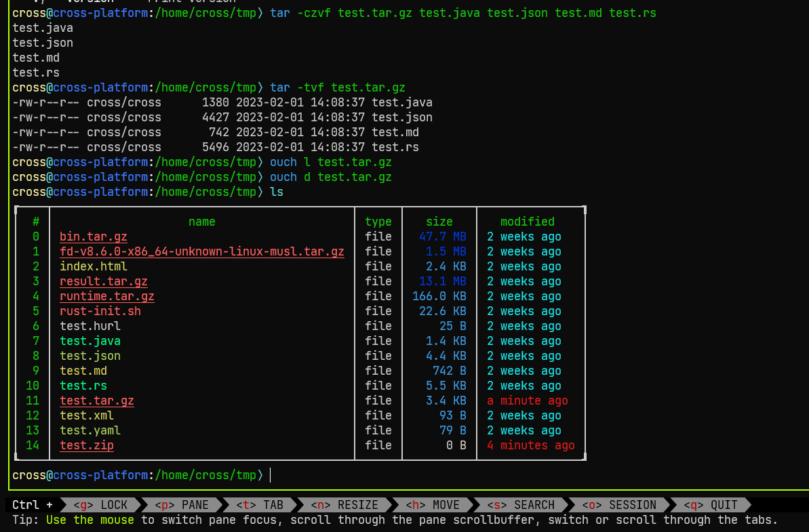Screen dimensions: 809x532
Task: Click the 'ls' command text
Action: pos(277,192)
